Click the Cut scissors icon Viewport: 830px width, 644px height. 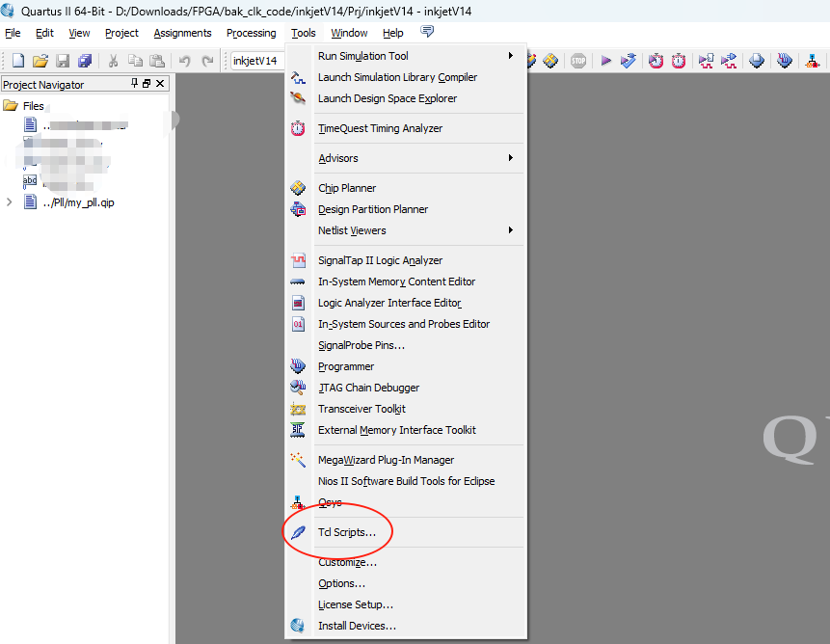pyautogui.click(x=113, y=61)
